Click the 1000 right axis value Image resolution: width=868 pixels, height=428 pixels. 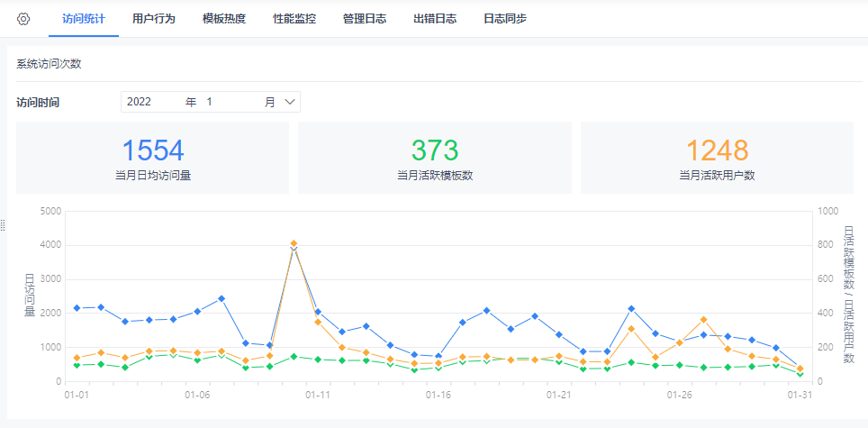point(827,211)
